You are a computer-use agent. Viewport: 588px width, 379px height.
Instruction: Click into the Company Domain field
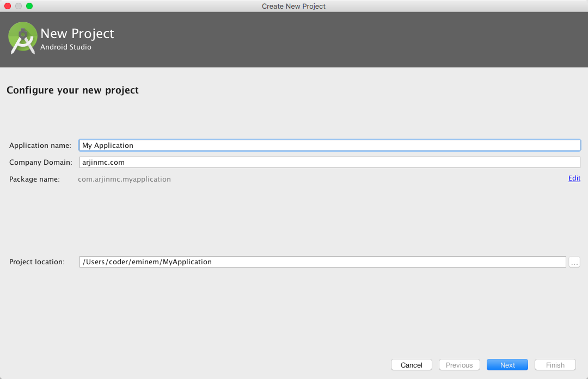pos(329,162)
